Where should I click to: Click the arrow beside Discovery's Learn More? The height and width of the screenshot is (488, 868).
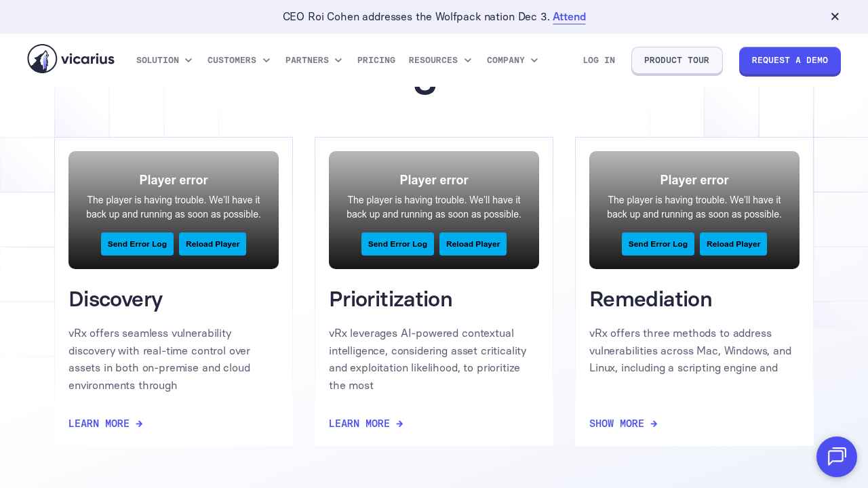coord(139,424)
